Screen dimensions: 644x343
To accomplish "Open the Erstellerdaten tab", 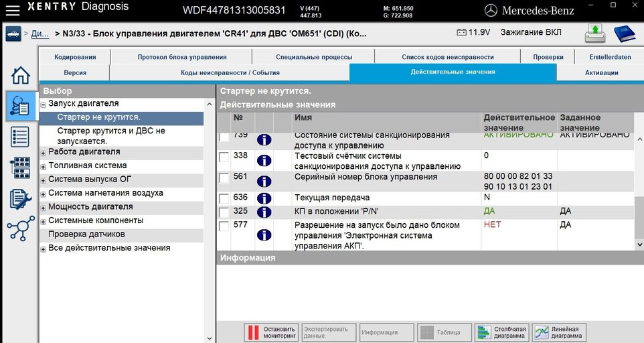I will tap(610, 57).
